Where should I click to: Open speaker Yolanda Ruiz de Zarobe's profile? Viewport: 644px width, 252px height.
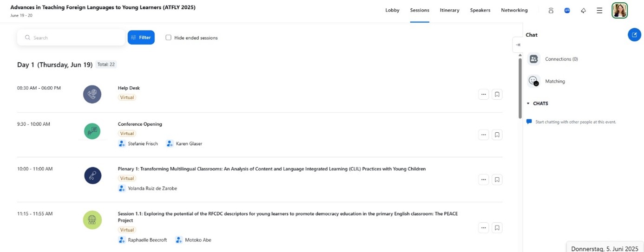click(x=152, y=188)
